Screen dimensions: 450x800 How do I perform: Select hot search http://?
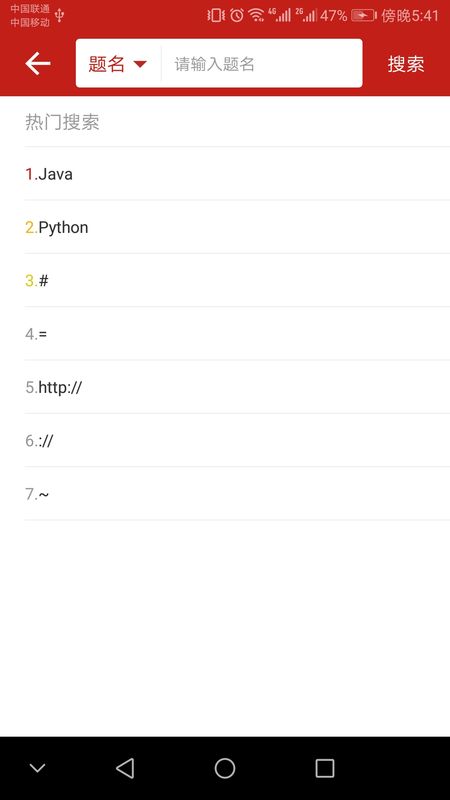pyautogui.click(x=237, y=387)
